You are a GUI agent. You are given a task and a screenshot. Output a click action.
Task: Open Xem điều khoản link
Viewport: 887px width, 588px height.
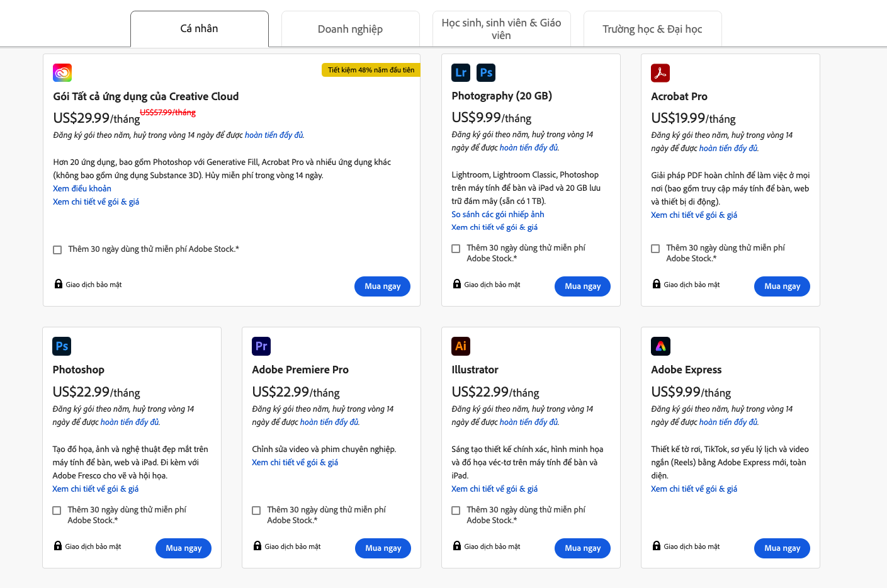click(82, 189)
